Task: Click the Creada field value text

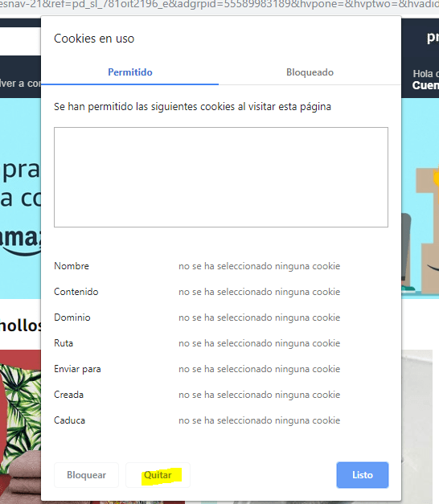Action: click(259, 395)
